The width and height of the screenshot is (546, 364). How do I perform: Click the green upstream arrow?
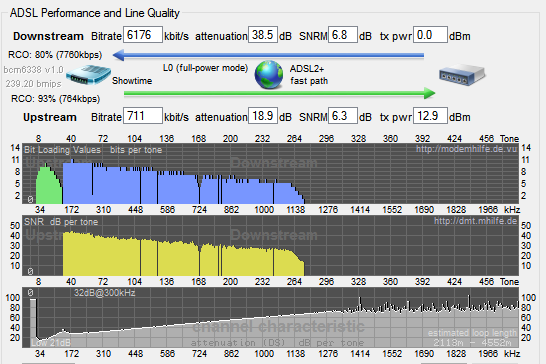280,93
